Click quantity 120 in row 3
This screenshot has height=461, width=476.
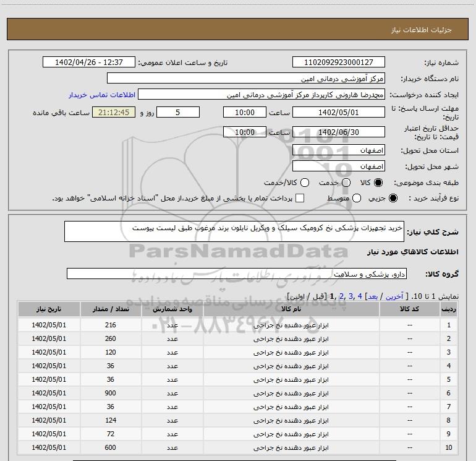click(111, 352)
